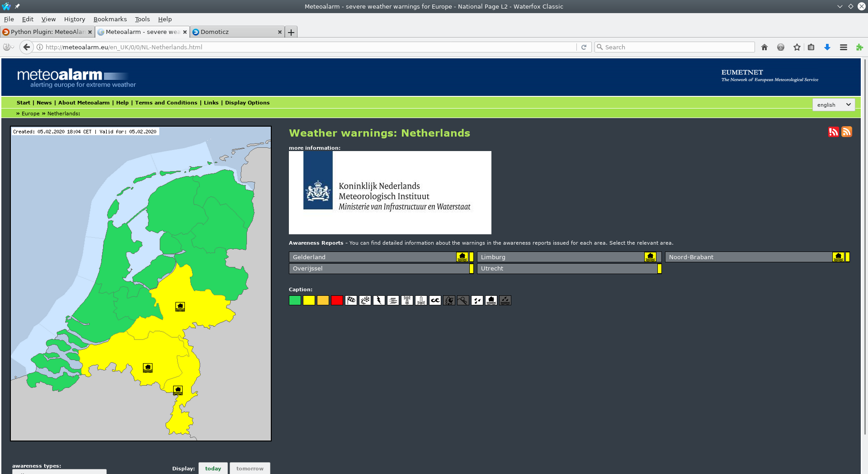The width and height of the screenshot is (868, 474).
Task: Click the flood icon on Limburg map region
Action: (x=178, y=390)
